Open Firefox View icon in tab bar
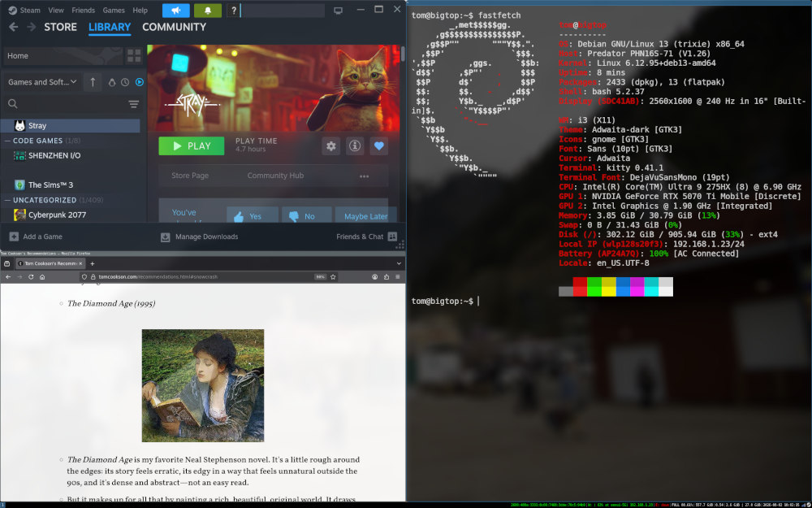812x508 pixels. [6, 263]
